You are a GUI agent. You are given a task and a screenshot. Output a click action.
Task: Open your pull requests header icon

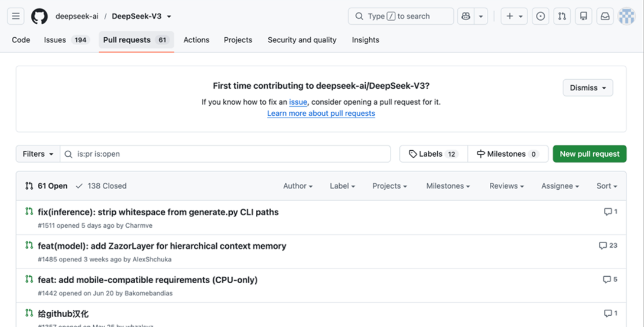[x=562, y=17]
